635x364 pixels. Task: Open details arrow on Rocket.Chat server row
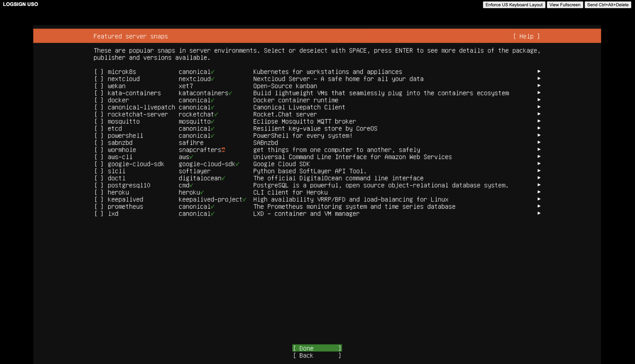click(x=539, y=114)
